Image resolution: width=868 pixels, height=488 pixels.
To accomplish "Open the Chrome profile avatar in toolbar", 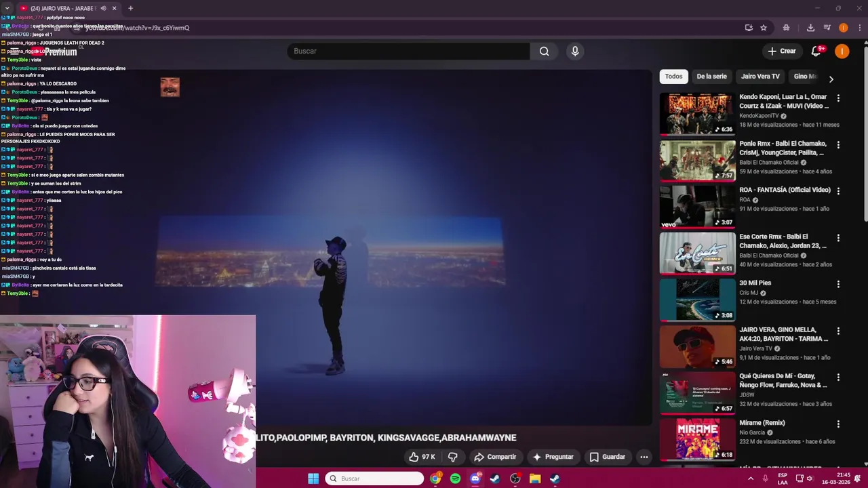I will tap(843, 28).
